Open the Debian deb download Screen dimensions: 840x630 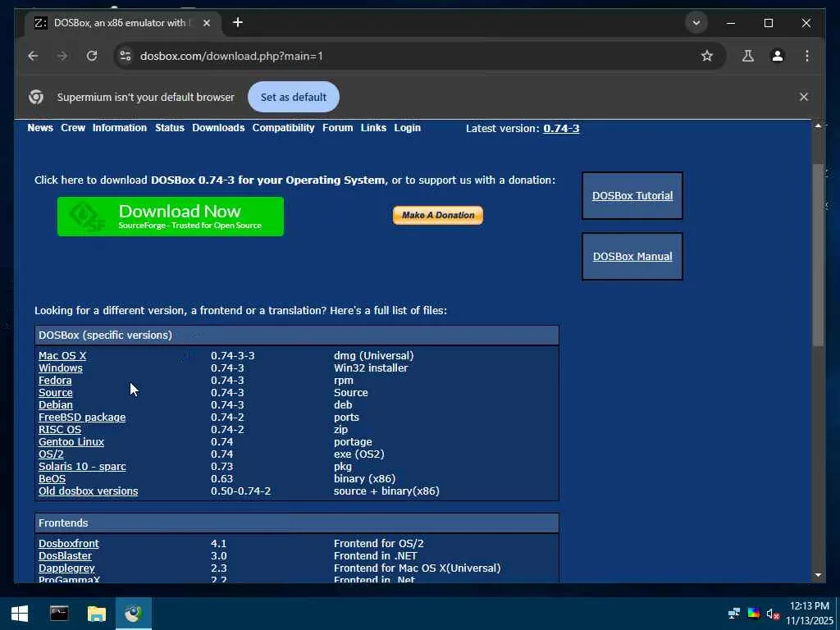[56, 405]
